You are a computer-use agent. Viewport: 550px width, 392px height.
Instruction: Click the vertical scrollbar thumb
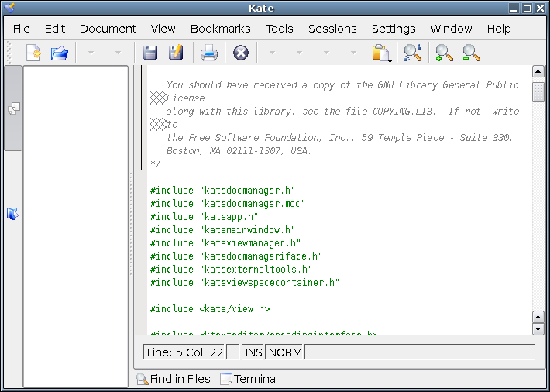click(538, 92)
